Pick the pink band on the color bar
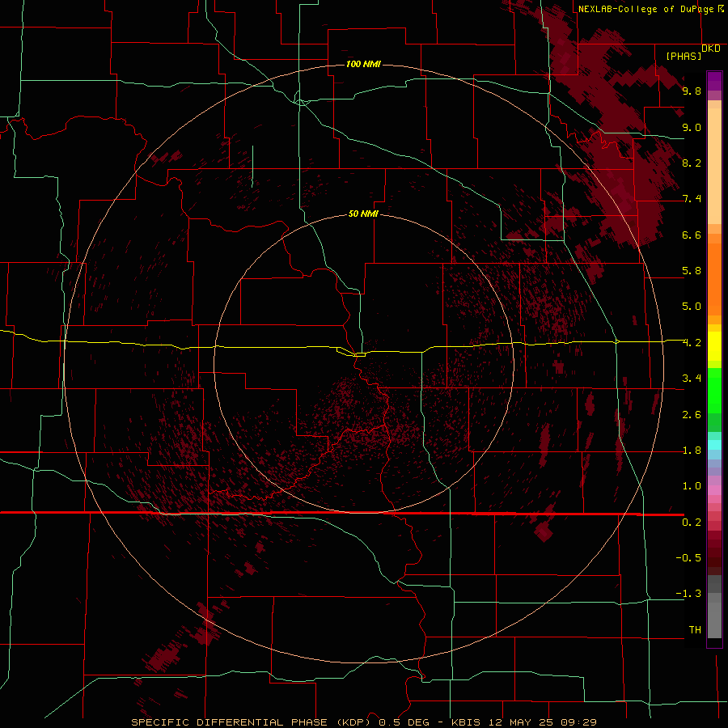The width and height of the screenshot is (728, 728). (x=714, y=490)
